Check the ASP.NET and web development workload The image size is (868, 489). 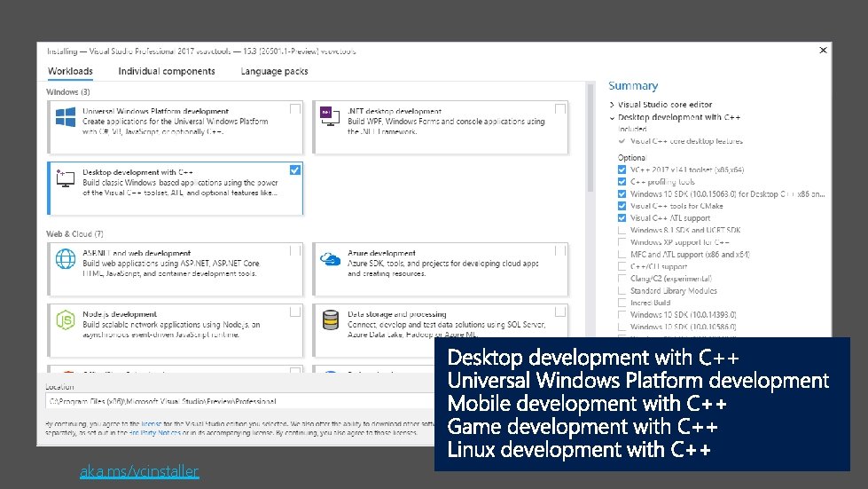[295, 251]
